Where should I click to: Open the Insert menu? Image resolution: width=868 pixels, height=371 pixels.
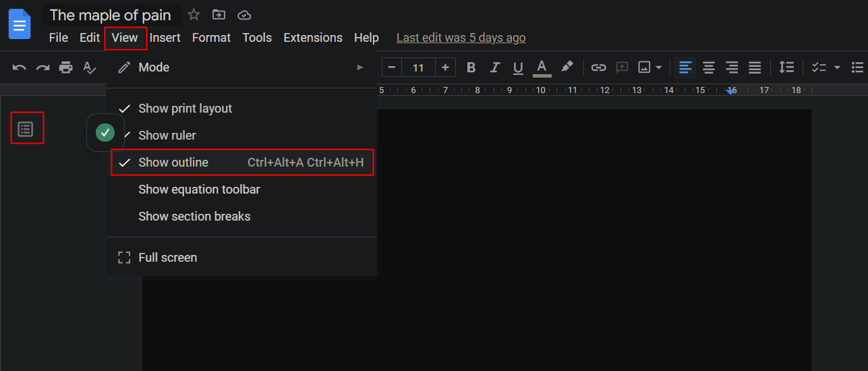(x=165, y=38)
